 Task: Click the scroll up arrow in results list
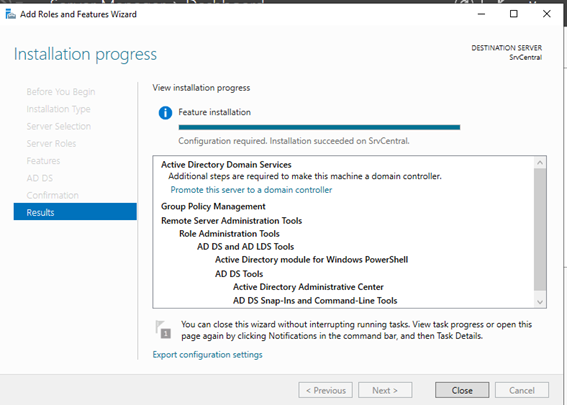point(540,162)
